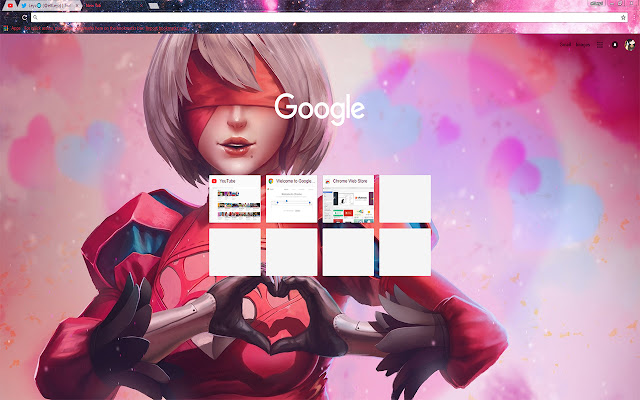Open Google notifications bell
Screen dimensions: 640x400
(615, 45)
